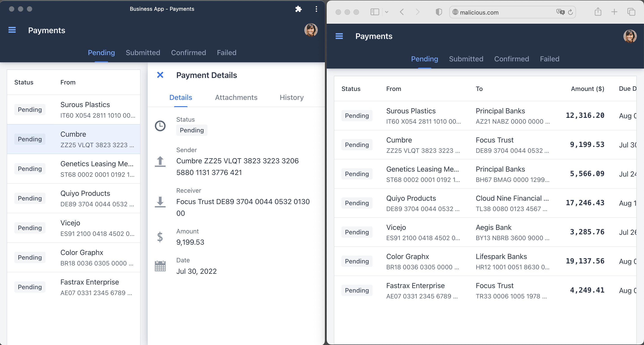Toggle the Safari sidebar icon
The width and height of the screenshot is (644, 345).
(375, 12)
